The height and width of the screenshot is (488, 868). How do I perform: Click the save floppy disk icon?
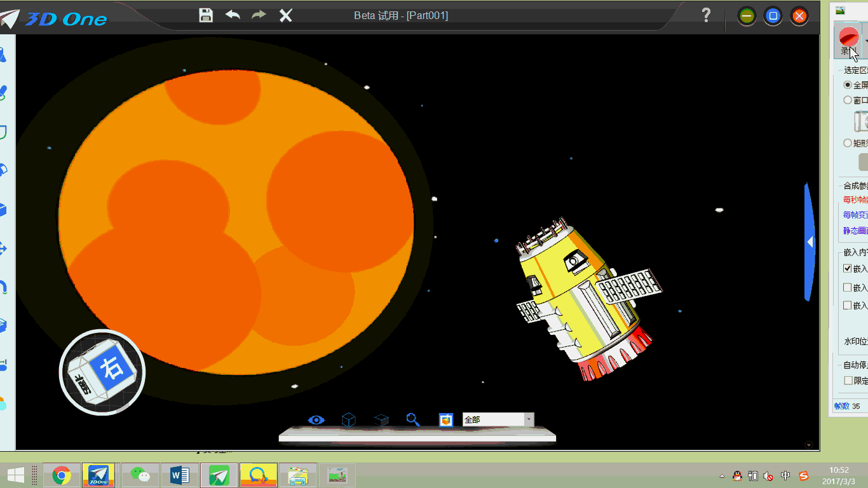click(x=206, y=15)
